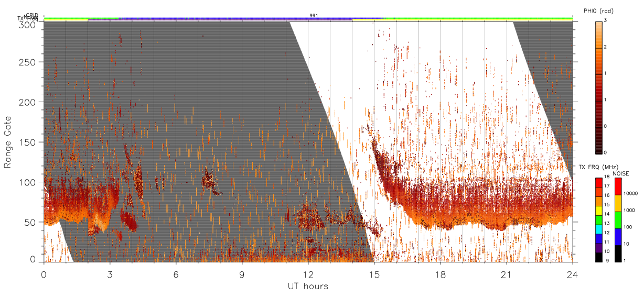Click the purple 10–11 MHz TX FRQ swatch
644x297 pixels.
599,247
